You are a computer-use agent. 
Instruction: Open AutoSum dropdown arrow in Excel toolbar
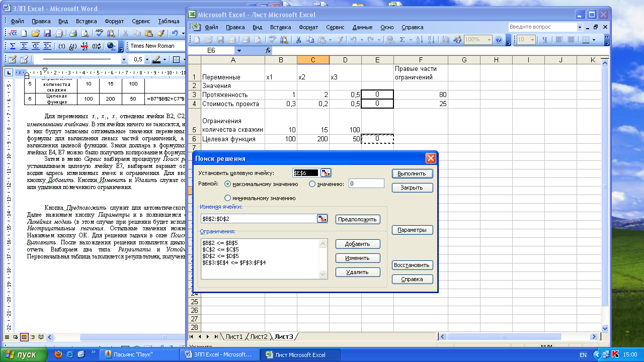pos(411,40)
